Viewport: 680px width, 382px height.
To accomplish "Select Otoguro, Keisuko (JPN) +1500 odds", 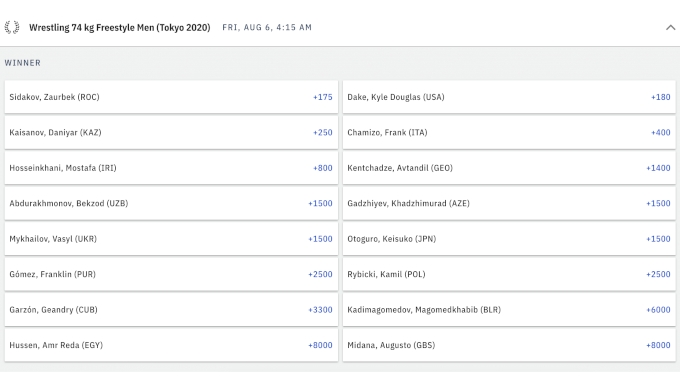I will pos(509,239).
